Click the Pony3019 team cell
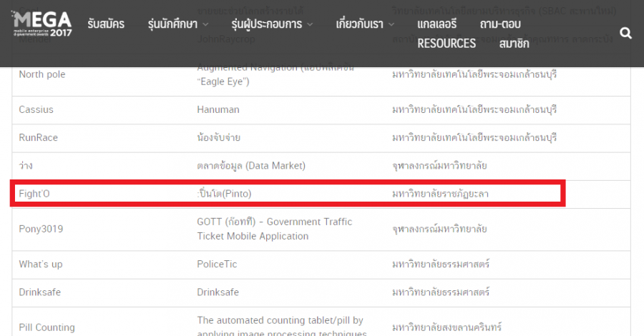This screenshot has height=336, width=644. (42, 229)
